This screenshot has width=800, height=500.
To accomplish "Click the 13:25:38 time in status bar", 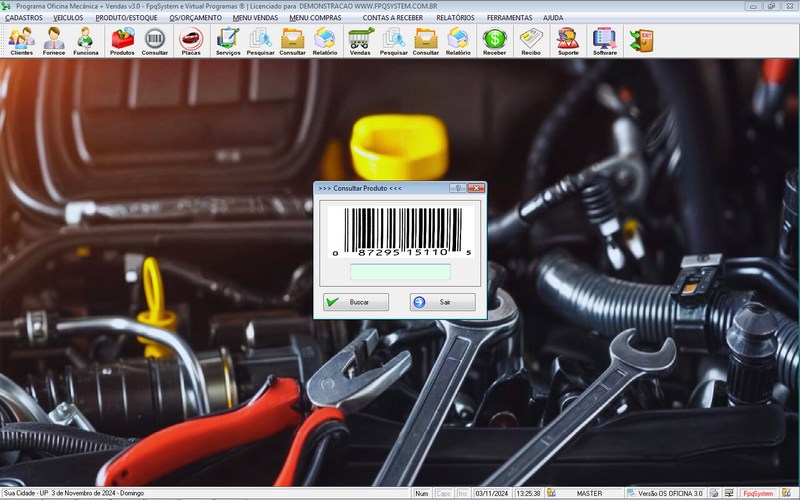I will coord(528,493).
